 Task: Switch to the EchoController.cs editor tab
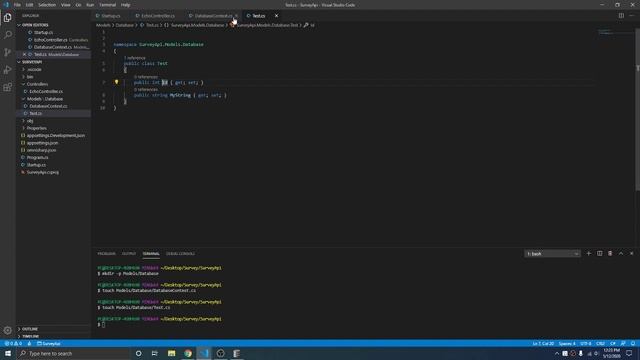158,16
